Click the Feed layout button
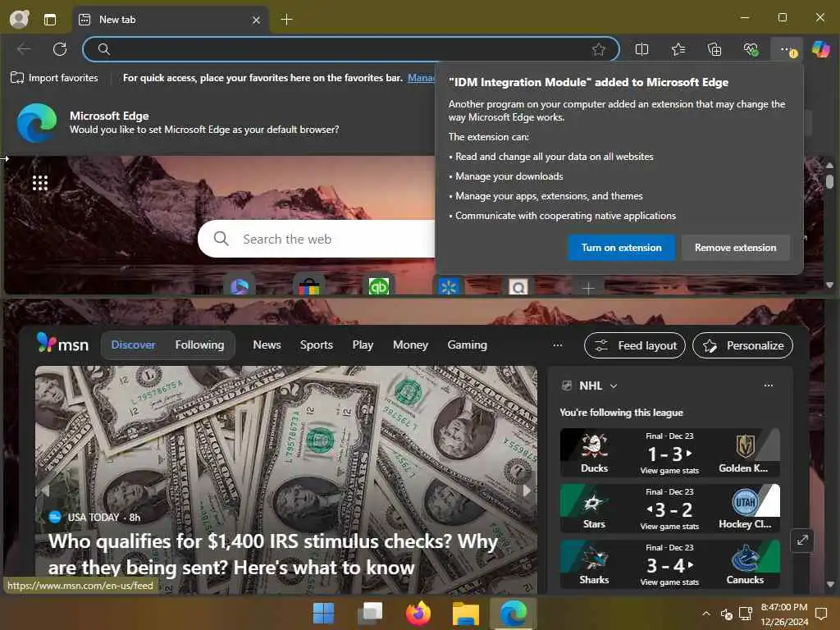 tap(635, 345)
